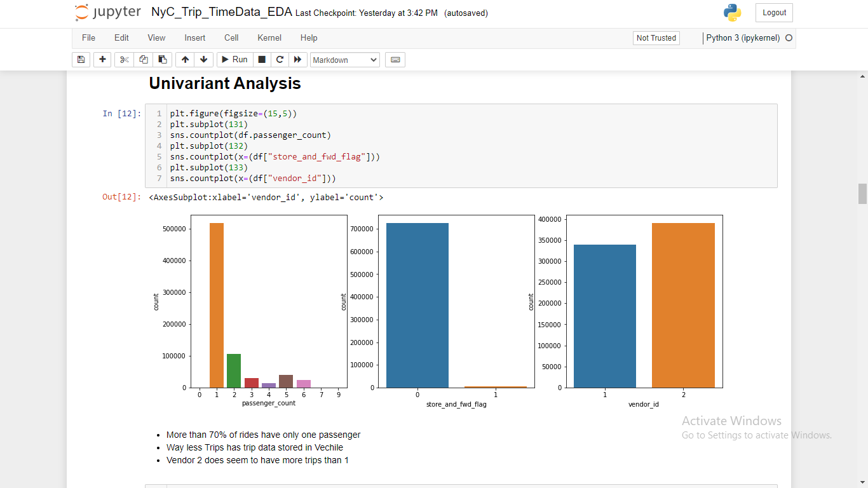Viewport: 868px width, 488px height.
Task: Click the Not Trusted notebook status button
Action: 656,38
